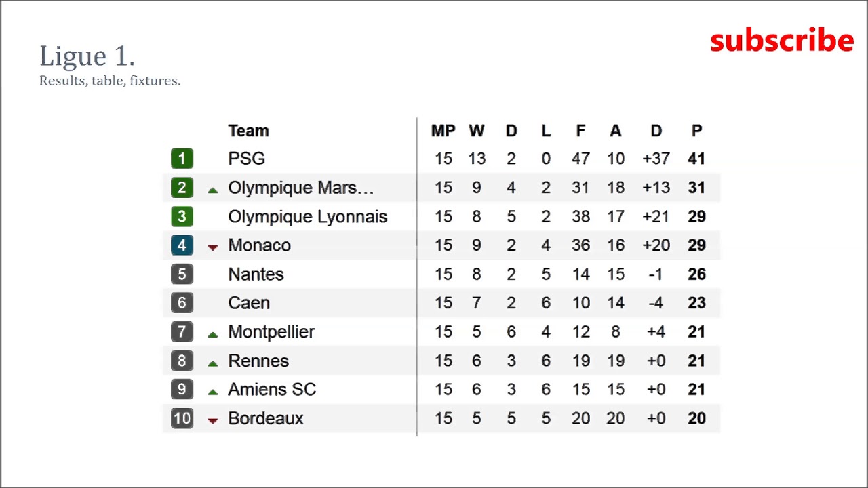Click the grey rank 5 badge
Viewport: 868px width, 488px height.
[x=182, y=274]
